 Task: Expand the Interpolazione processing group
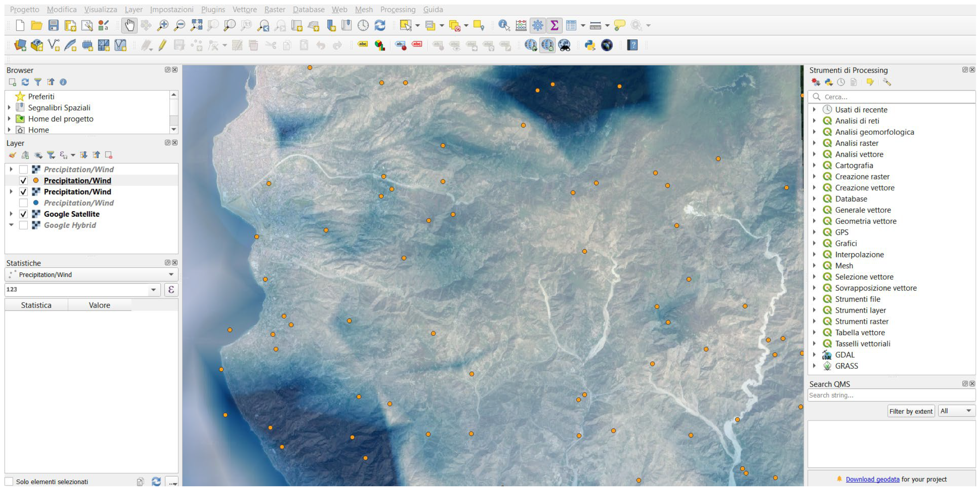(x=814, y=255)
